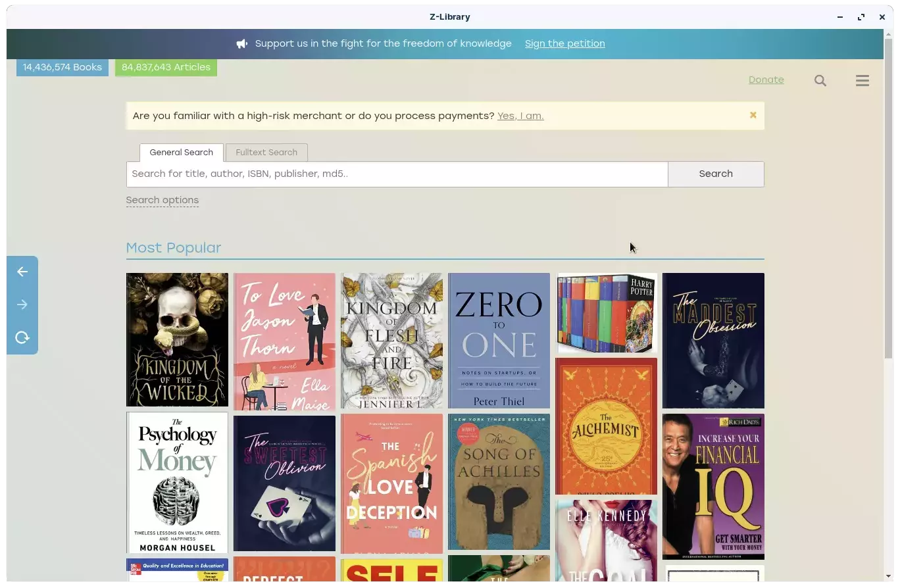Select the General Search tab
This screenshot has height=588, width=900.
pos(181,152)
